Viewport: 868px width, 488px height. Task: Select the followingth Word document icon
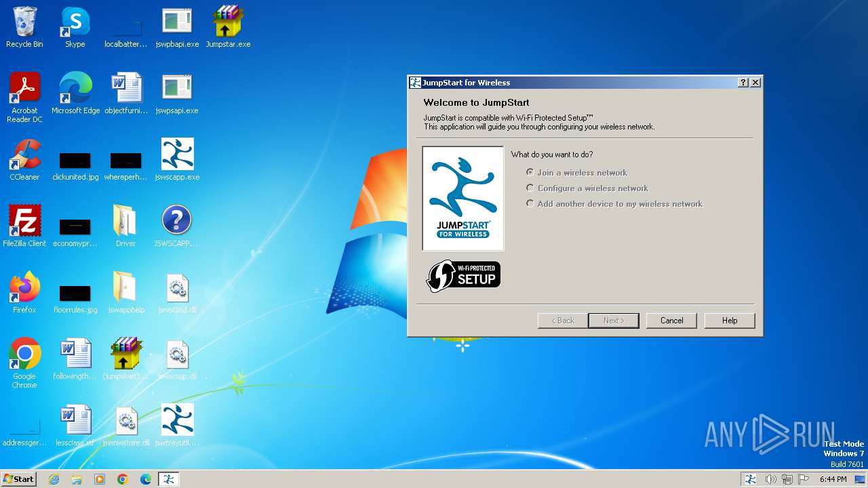[x=75, y=359]
